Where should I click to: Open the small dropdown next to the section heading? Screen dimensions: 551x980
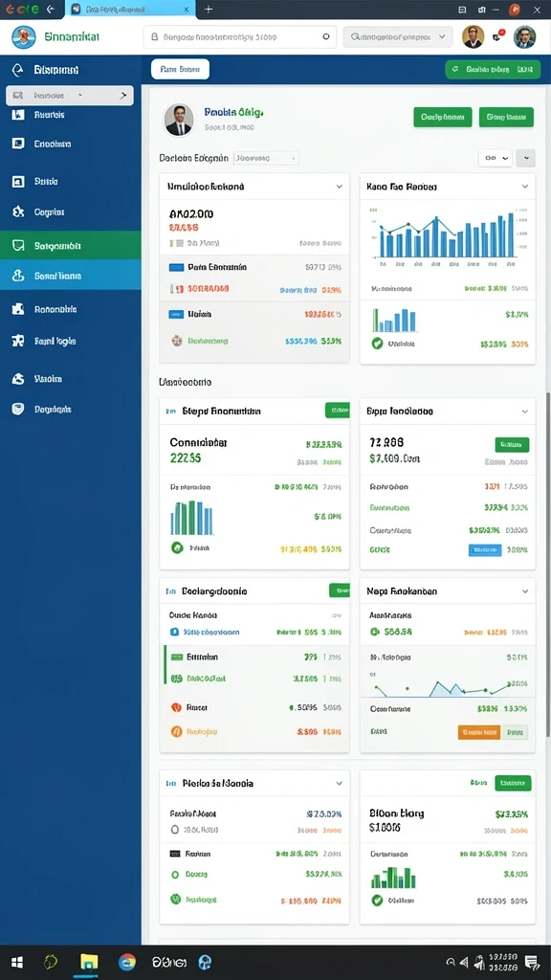[x=266, y=159]
